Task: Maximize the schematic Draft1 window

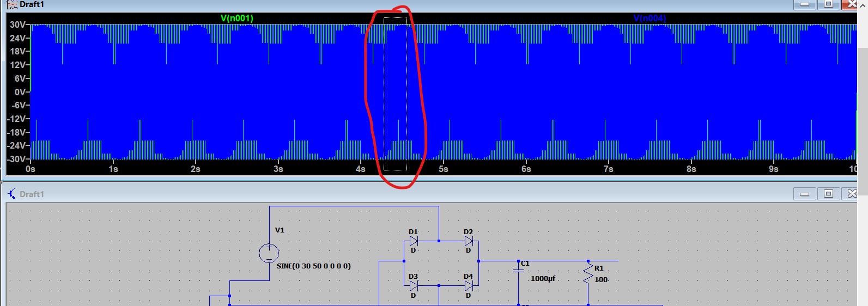Action: (x=828, y=194)
